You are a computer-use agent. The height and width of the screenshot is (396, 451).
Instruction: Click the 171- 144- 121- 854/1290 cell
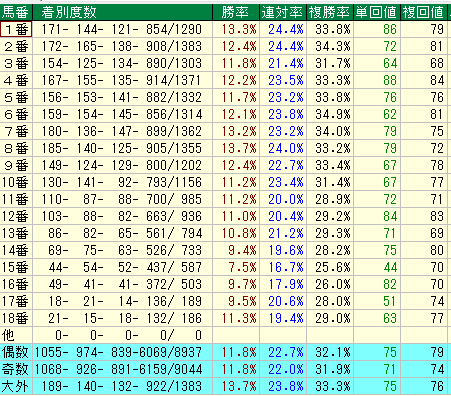point(123,29)
